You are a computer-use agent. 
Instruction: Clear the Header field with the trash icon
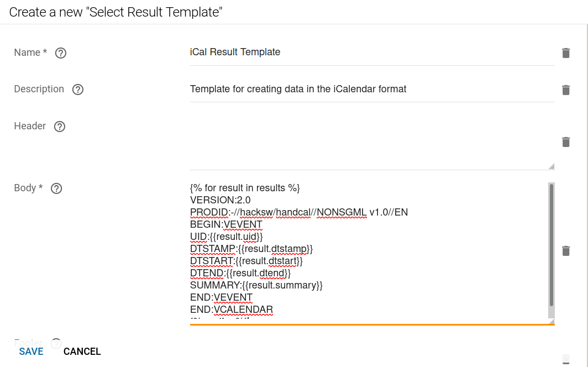[566, 142]
